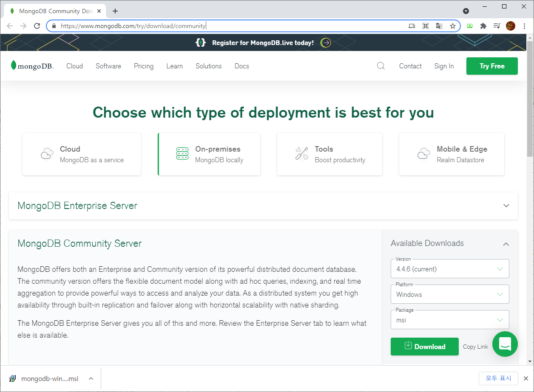Image resolution: width=534 pixels, height=392 pixels.
Task: Open the Cloud nav menu
Action: click(x=74, y=66)
